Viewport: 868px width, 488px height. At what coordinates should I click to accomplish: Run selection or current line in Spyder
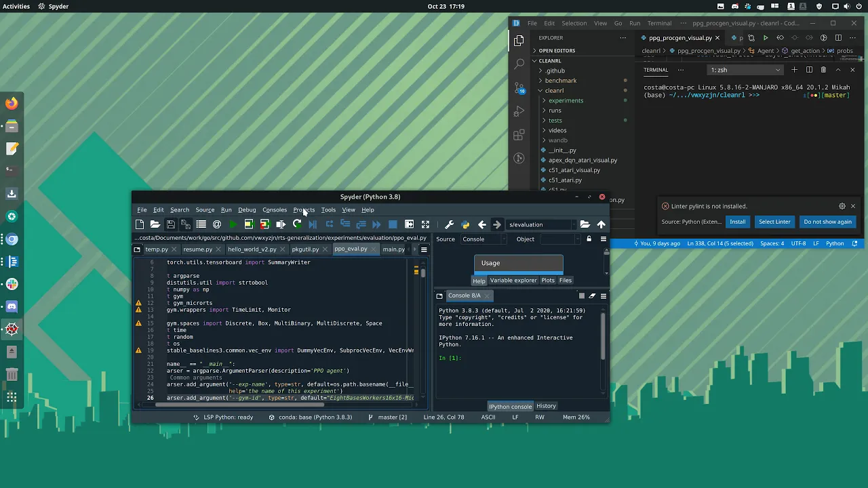click(281, 224)
